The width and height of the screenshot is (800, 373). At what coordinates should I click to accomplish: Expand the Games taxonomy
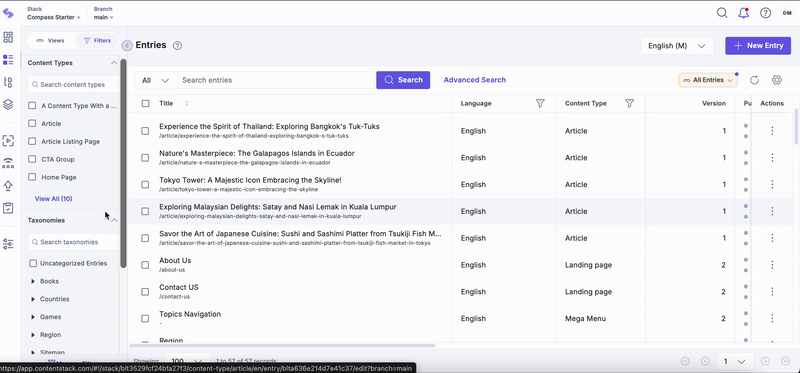tap(33, 317)
